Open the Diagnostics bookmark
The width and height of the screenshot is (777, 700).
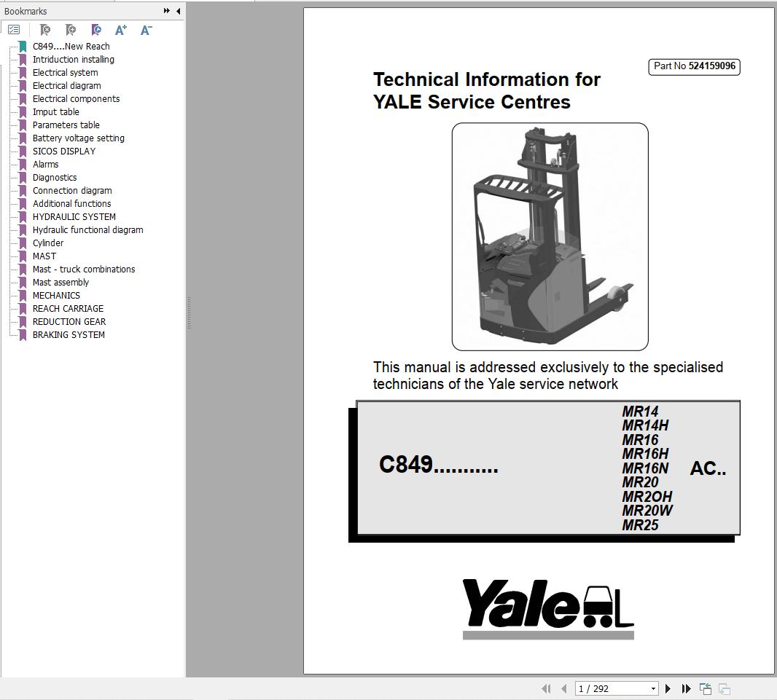click(x=55, y=178)
